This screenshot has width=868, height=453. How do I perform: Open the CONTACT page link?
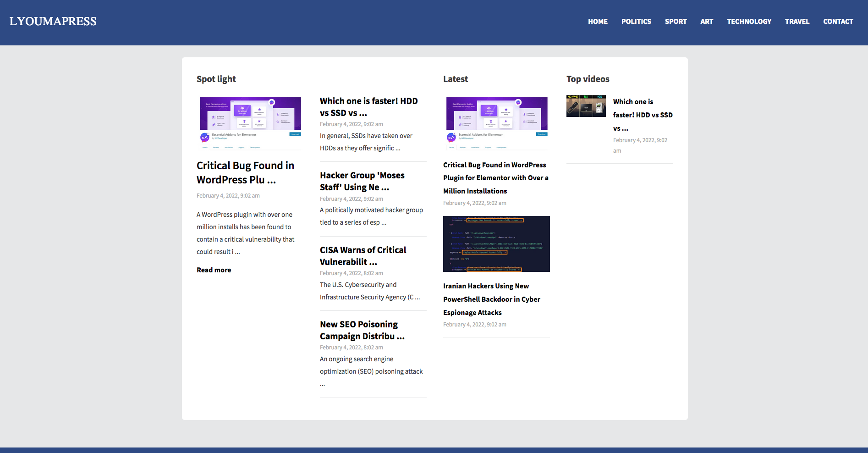click(x=838, y=22)
